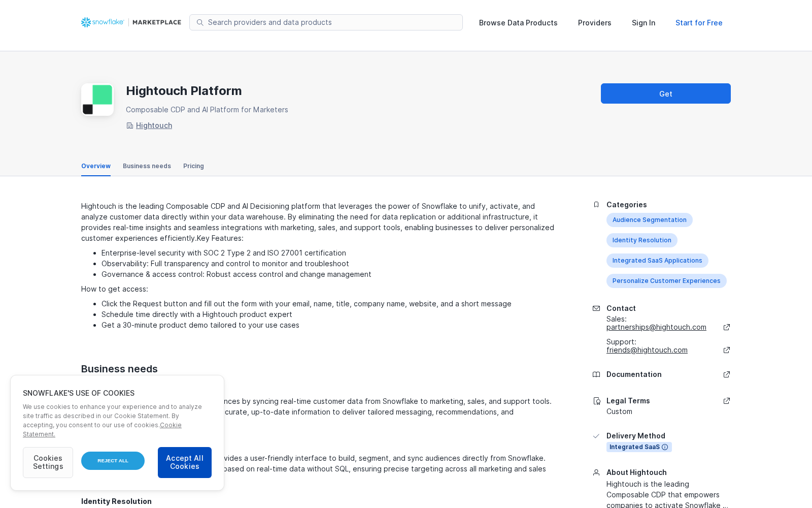Click the About Hightouch heading
The height and width of the screenshot is (508, 812).
pos(636,472)
